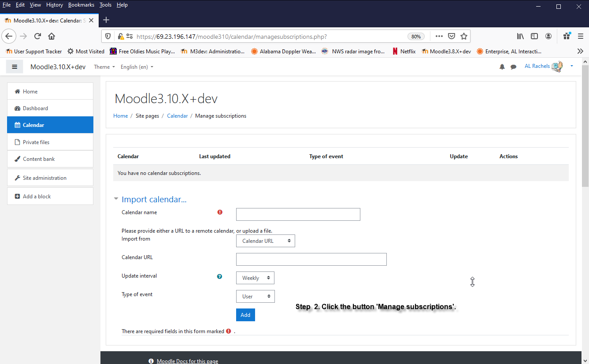Open the Help menu
This screenshot has width=589, height=364.
[122, 5]
